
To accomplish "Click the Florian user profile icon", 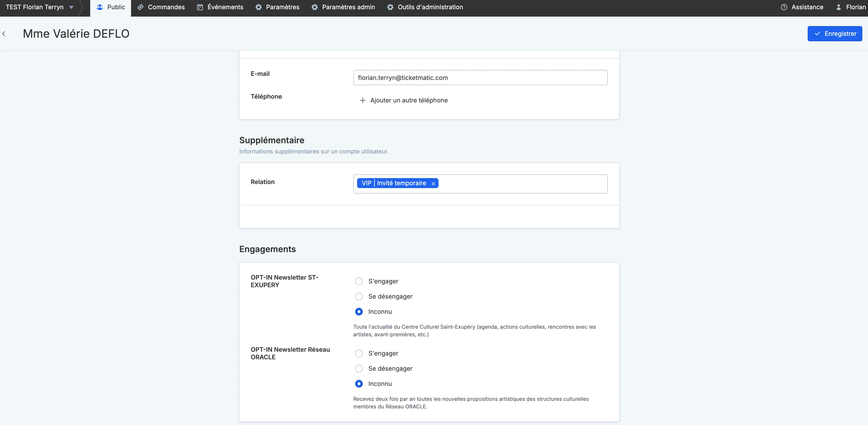I will point(839,7).
